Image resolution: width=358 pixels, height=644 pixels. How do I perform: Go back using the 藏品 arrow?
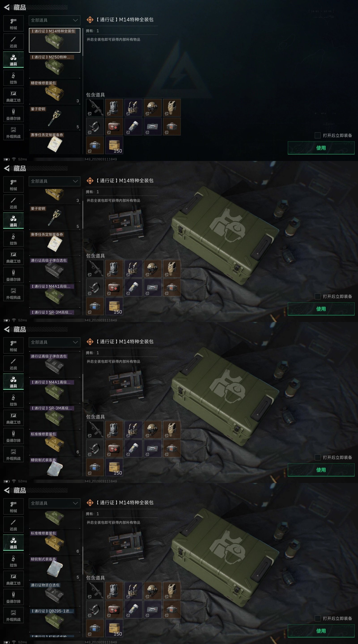click(7, 8)
